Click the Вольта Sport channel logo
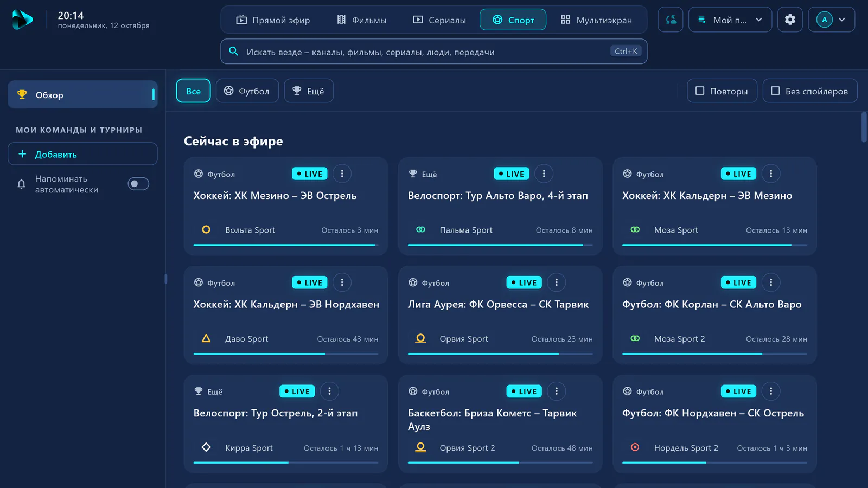The width and height of the screenshot is (868, 488). [206, 229]
